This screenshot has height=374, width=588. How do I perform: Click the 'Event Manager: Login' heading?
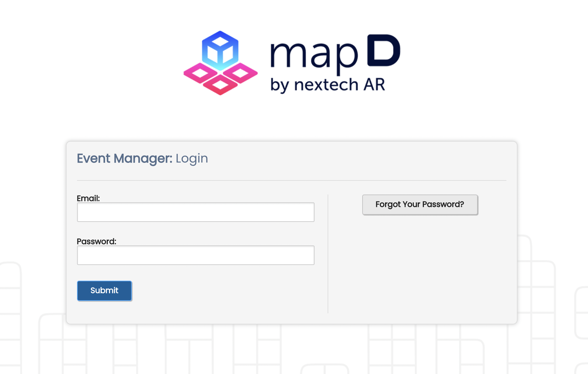pos(142,159)
